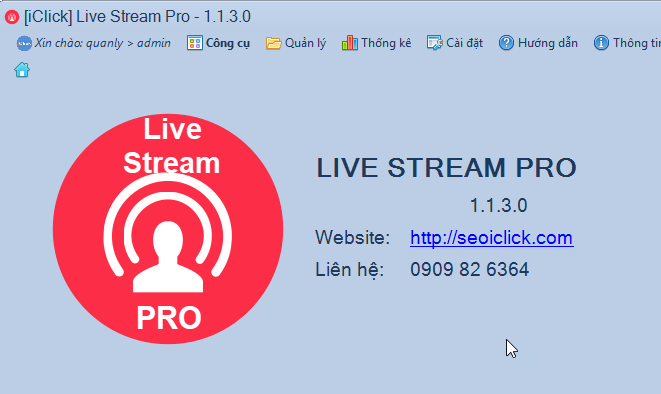Click the app icon in the title bar
Viewport: 661px width, 394px height.
pyautogui.click(x=12, y=17)
